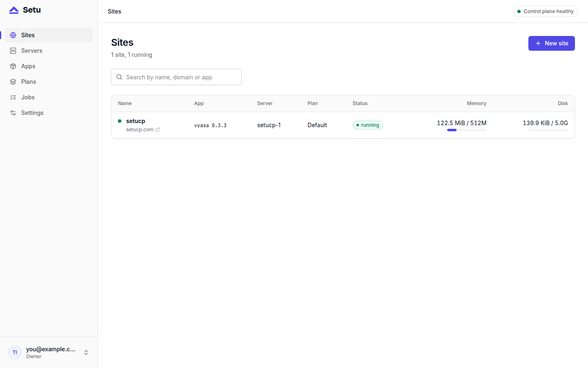Expand the account switcher chevron

tap(86, 352)
